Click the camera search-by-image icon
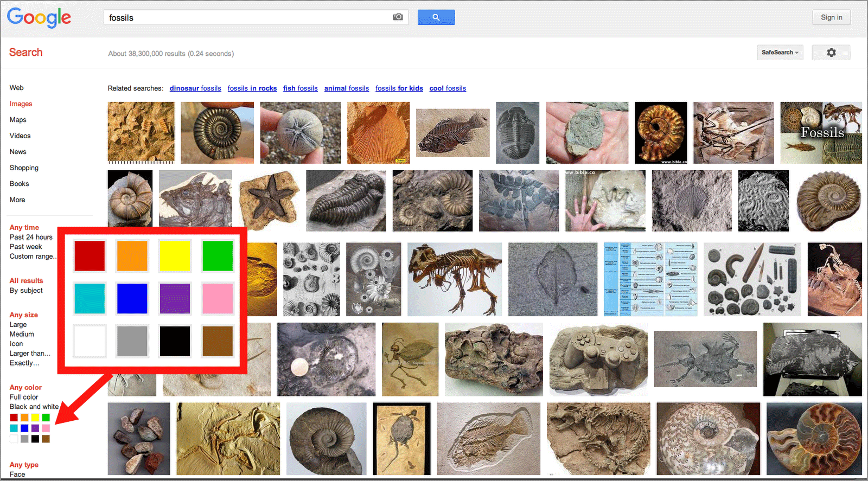 pyautogui.click(x=398, y=17)
